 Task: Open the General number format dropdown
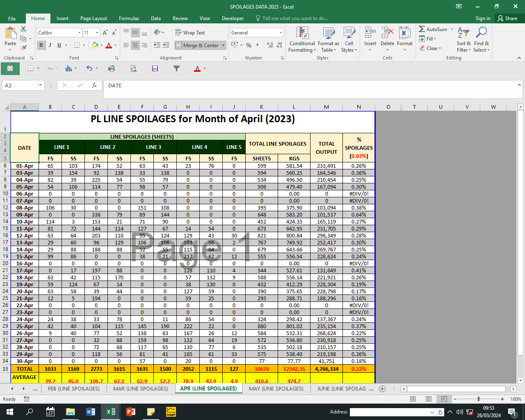(x=281, y=33)
